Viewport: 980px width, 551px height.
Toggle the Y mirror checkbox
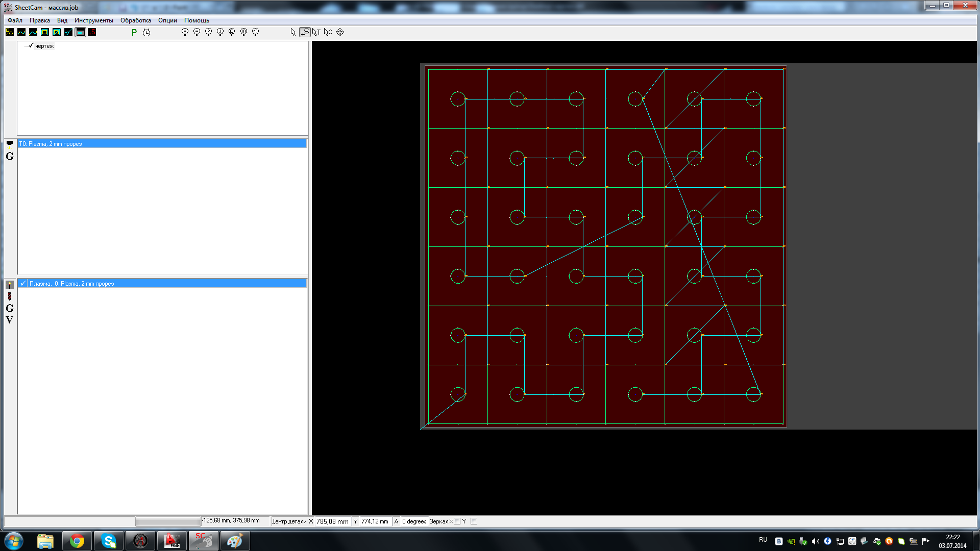[x=474, y=521]
